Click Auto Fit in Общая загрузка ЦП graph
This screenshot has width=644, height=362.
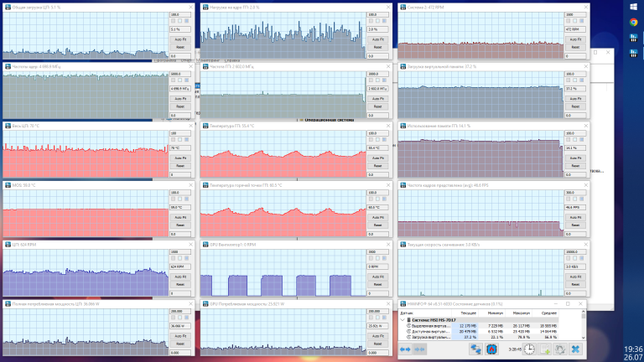[x=180, y=39]
